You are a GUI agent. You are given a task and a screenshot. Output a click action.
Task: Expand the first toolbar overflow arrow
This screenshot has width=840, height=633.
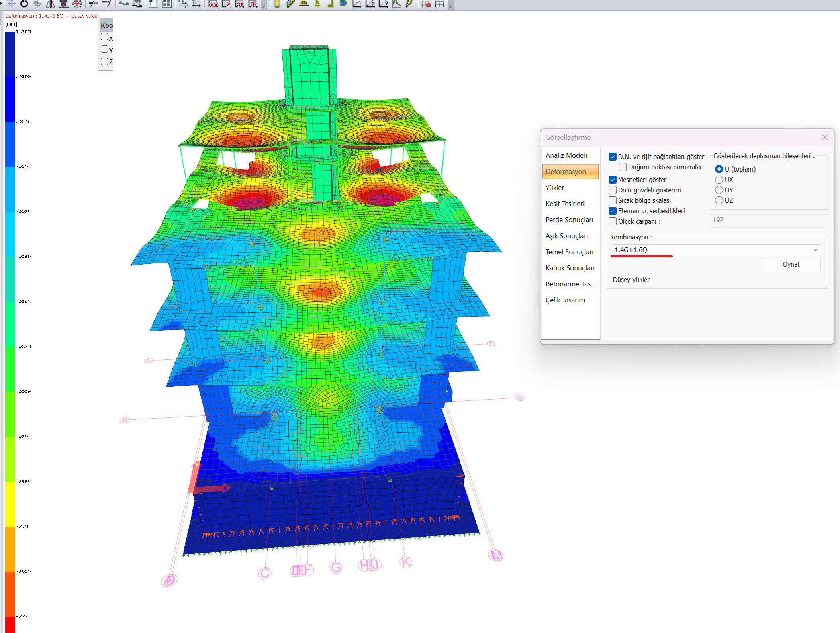(264, 6)
